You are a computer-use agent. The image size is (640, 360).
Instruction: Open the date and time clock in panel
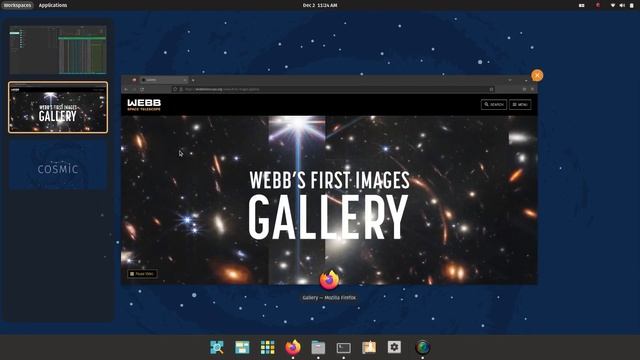click(x=320, y=5)
